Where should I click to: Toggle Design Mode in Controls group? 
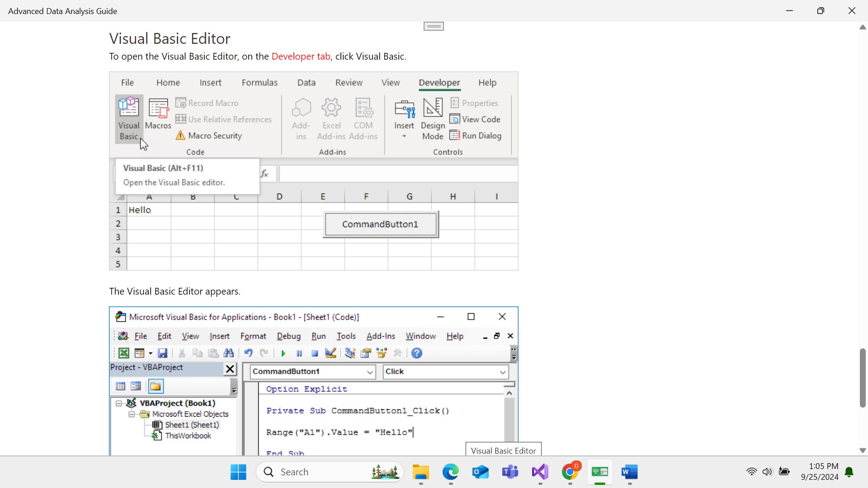coord(433,118)
